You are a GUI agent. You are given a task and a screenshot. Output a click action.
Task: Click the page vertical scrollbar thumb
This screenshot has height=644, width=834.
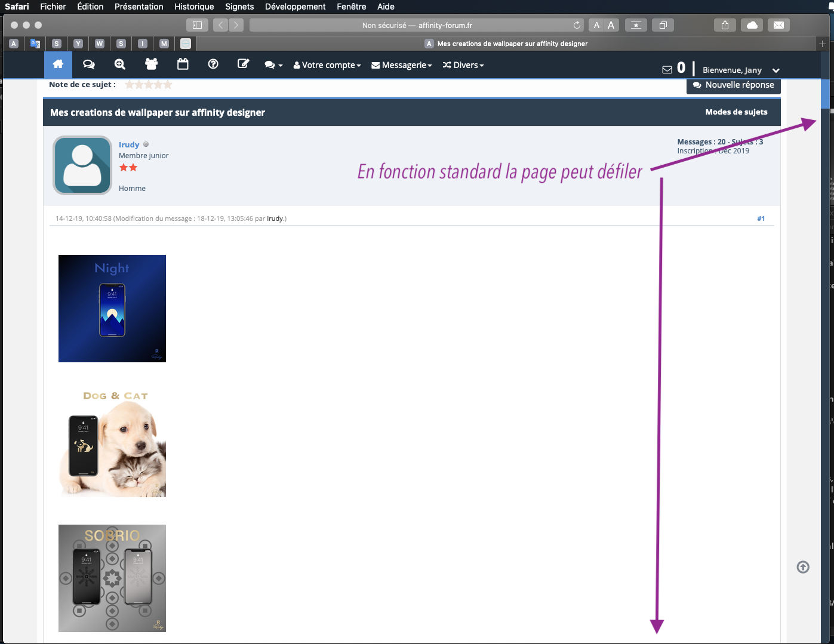(825, 94)
